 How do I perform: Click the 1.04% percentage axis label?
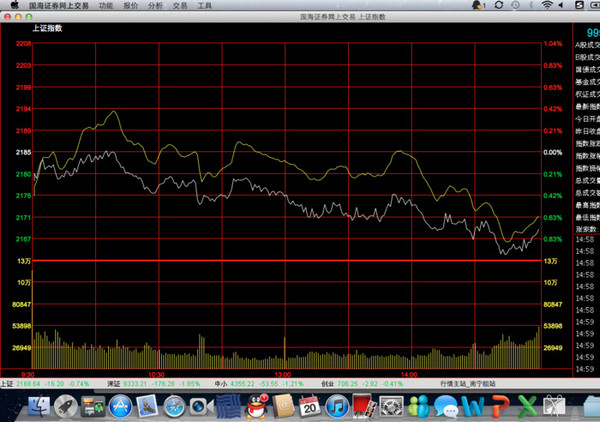point(553,44)
